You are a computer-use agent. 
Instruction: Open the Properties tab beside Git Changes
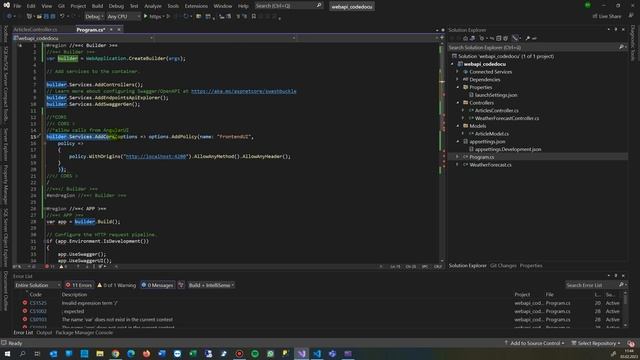(531, 266)
